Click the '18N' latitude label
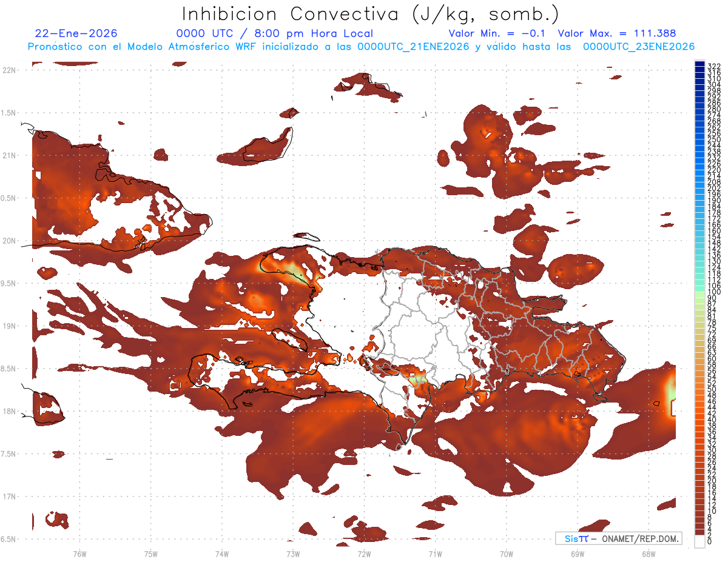Screen dimensions: 728x562 point(9,412)
